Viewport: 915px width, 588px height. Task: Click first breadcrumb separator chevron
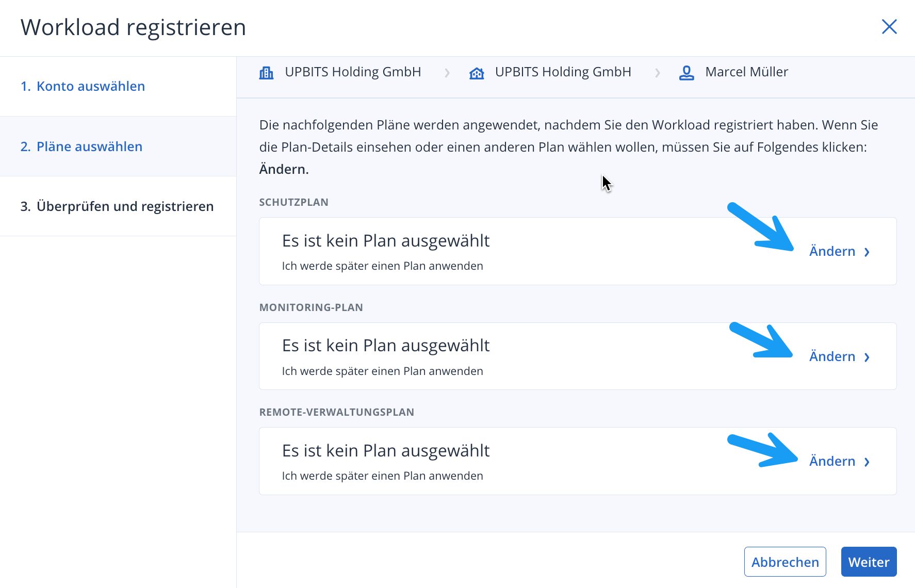tap(447, 73)
